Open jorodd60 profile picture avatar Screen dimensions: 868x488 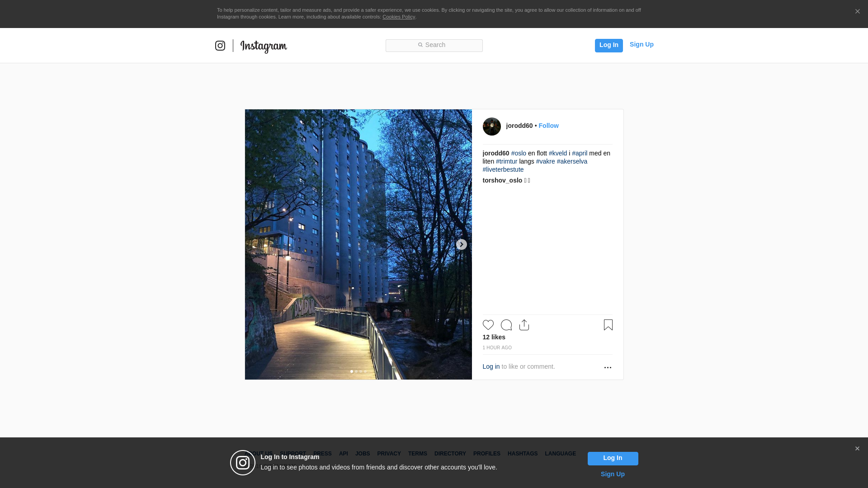pos(491,127)
